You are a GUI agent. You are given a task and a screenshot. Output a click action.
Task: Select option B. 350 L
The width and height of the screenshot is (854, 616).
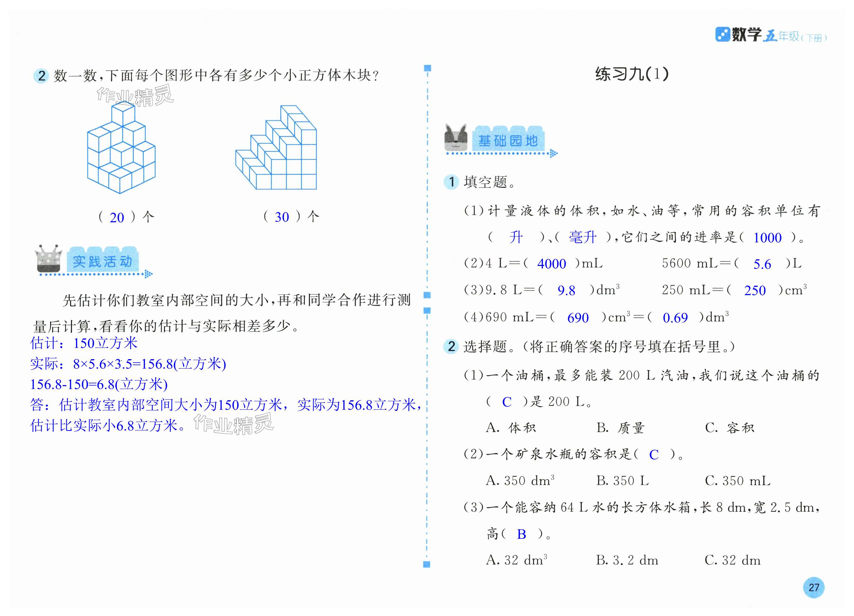(x=623, y=481)
